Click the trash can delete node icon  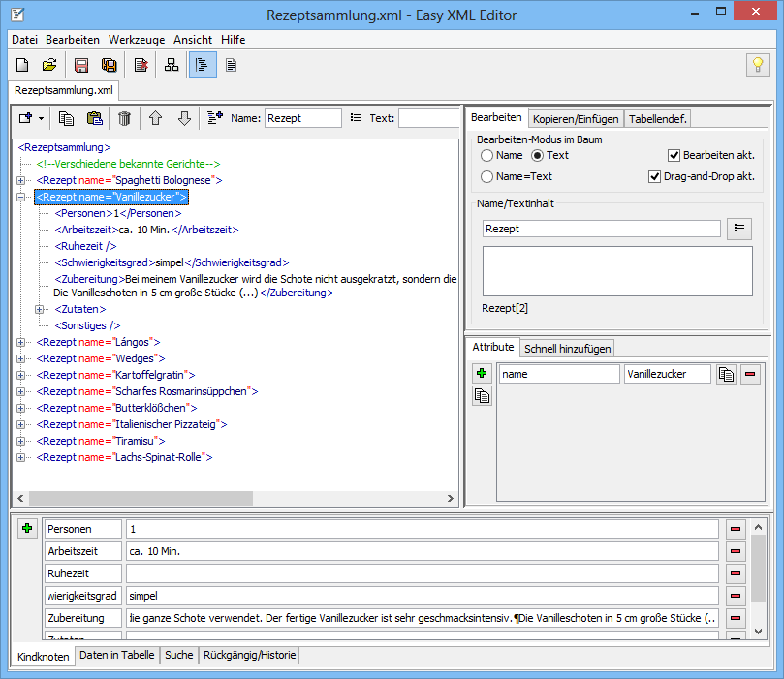(x=124, y=118)
